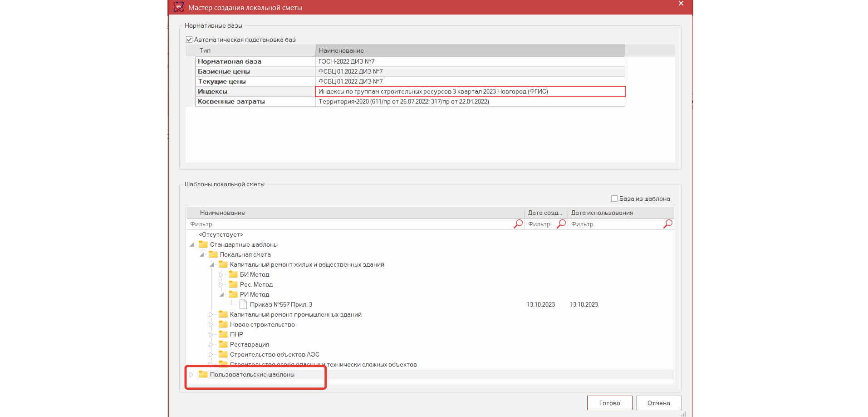Click the magnifier in Дата использования filter

[667, 224]
